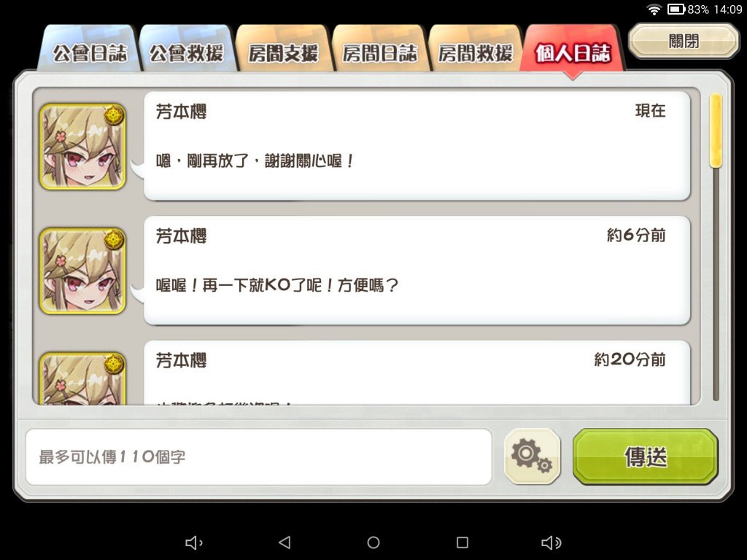Viewport: 747px width, 560px height.
Task: Switch to the 公會救援 tab
Action: [187, 49]
